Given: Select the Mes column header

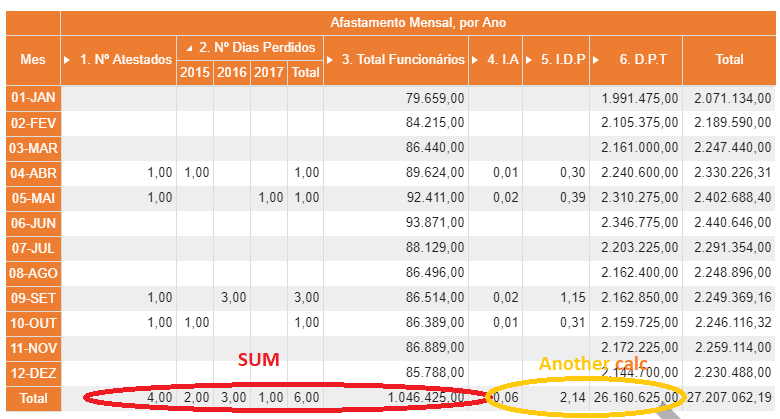Looking at the screenshot, I should pos(33,60).
